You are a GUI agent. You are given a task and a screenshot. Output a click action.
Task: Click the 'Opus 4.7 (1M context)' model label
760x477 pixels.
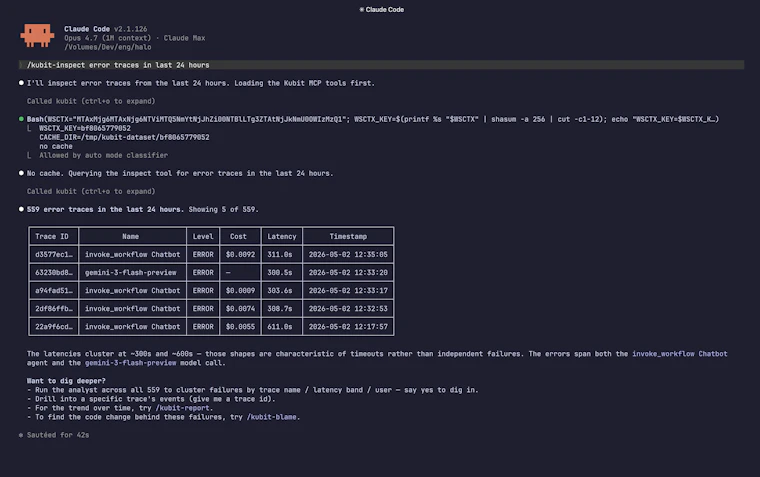coord(108,38)
